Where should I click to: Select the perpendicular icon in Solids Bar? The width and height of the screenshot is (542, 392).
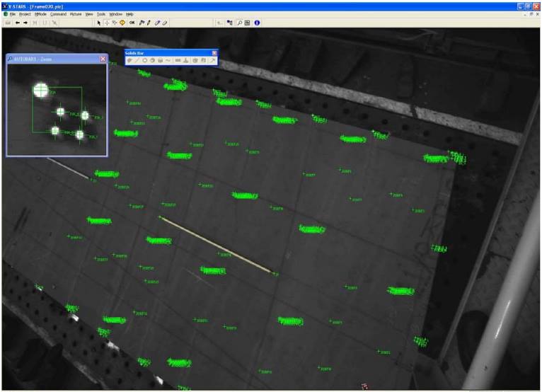coord(186,60)
